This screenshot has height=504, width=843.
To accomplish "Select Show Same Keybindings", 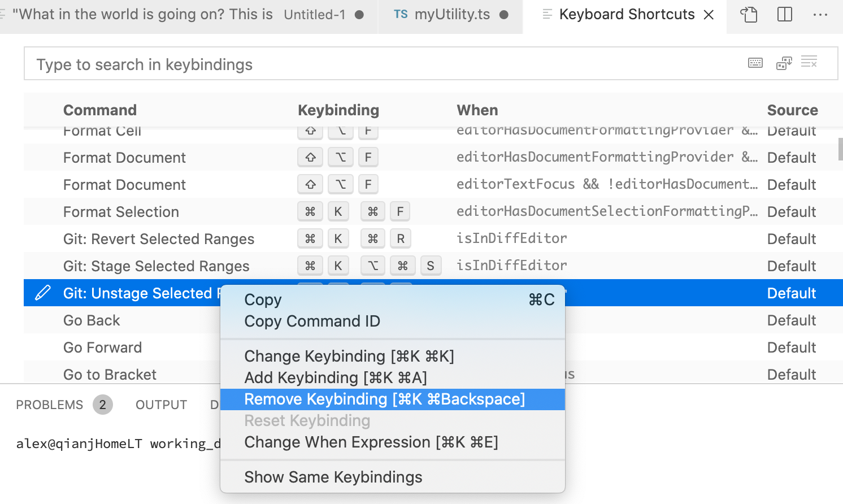I will tap(333, 477).
